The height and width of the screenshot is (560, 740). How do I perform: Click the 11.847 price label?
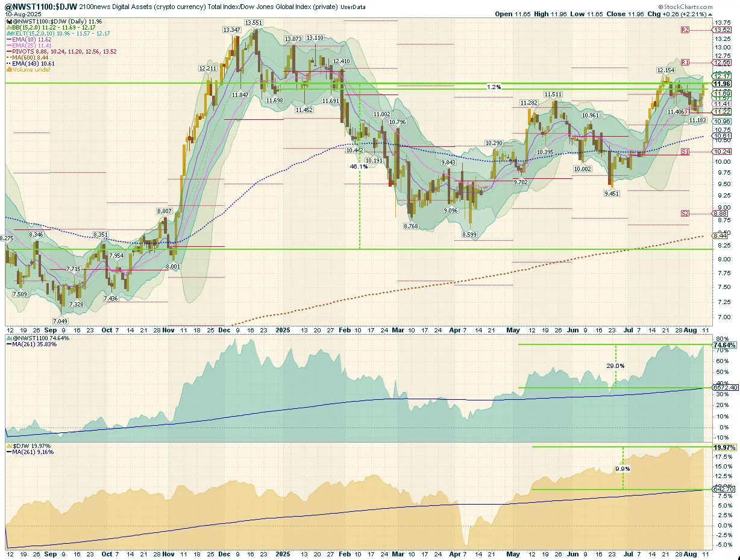(x=240, y=95)
